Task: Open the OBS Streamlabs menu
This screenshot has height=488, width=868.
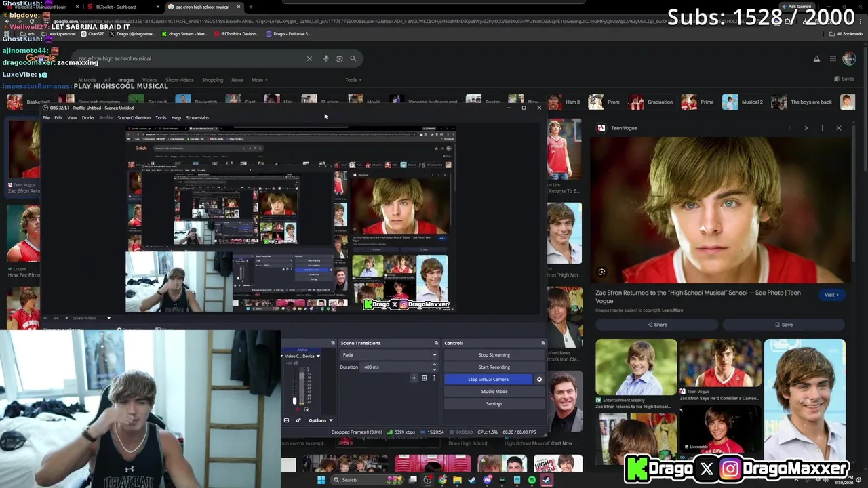Action: click(197, 118)
